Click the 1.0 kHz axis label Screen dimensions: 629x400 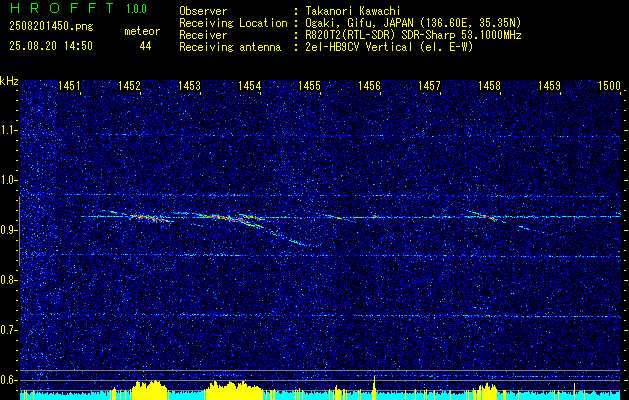point(9,180)
